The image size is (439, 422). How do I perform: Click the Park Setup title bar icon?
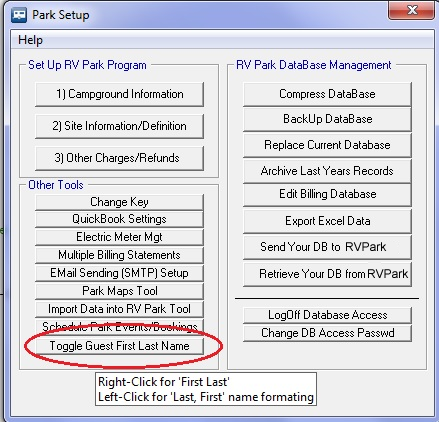click(x=19, y=15)
